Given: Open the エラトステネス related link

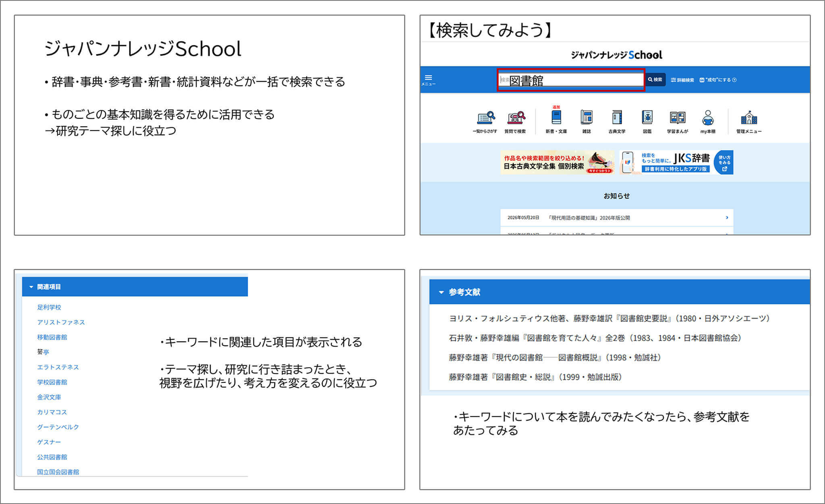Looking at the screenshot, I should (x=58, y=367).
